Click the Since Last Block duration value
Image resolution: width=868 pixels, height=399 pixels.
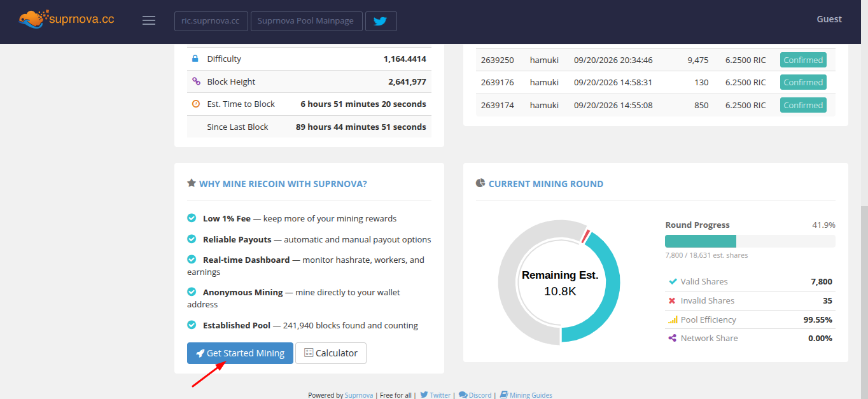point(361,127)
